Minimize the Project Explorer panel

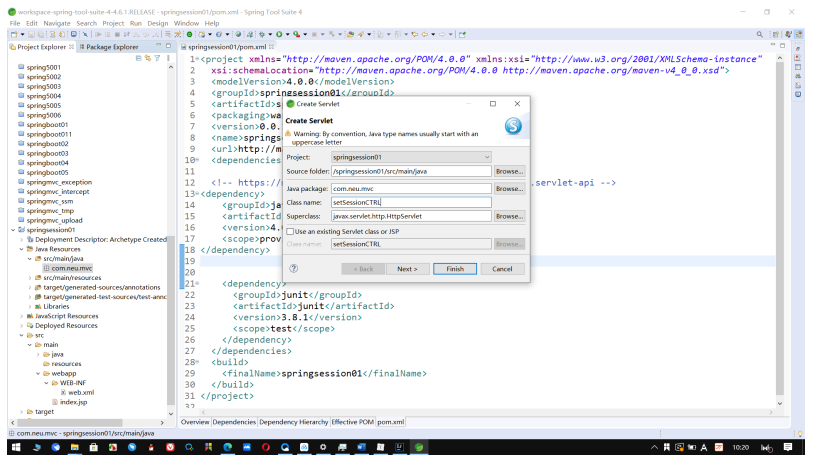coord(159,46)
